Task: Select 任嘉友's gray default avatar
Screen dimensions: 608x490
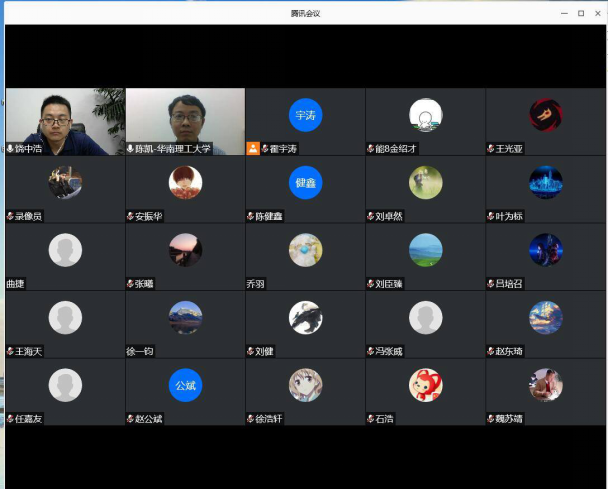Action: [x=65, y=385]
